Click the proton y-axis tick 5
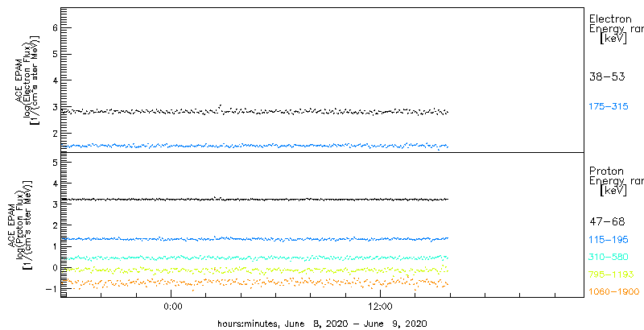 point(56,162)
